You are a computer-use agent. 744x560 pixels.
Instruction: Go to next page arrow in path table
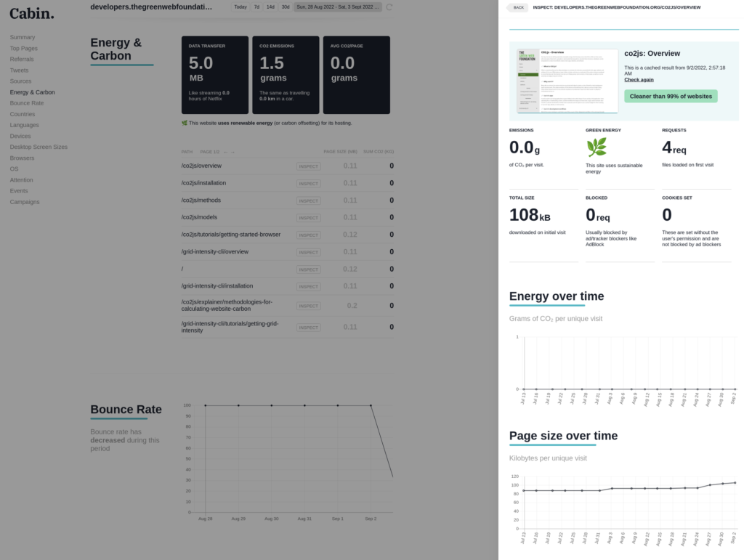click(232, 152)
